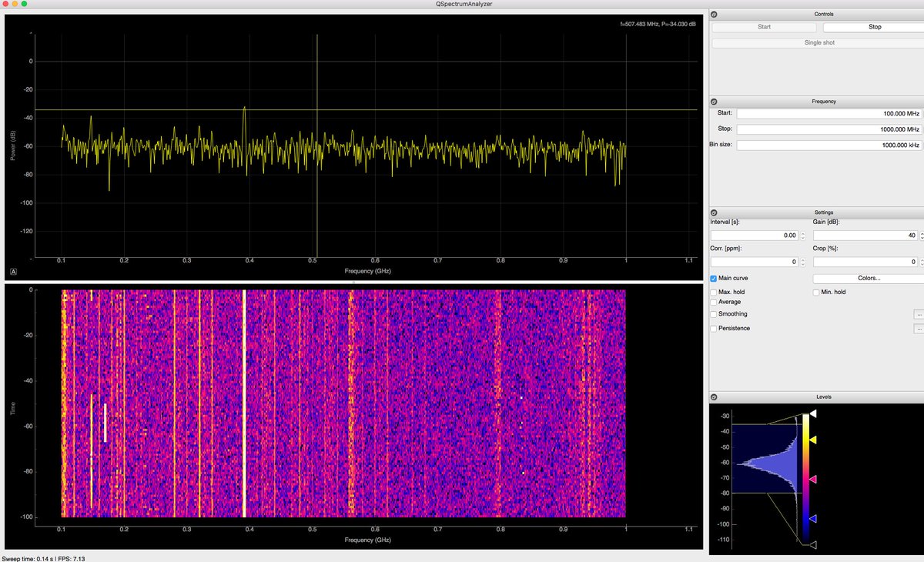Enable the Persistence checkbox

[x=714, y=329]
